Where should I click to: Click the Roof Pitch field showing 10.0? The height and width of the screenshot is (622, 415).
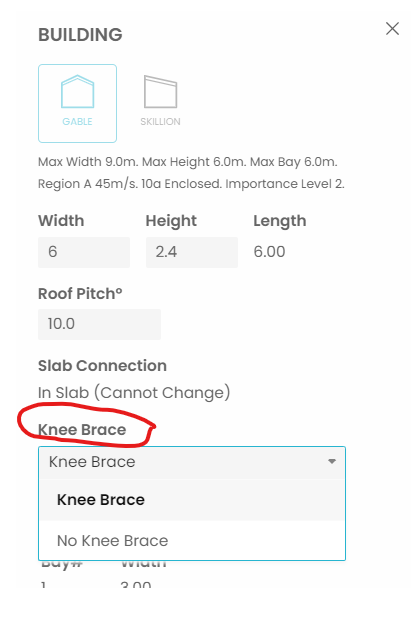[100, 324]
